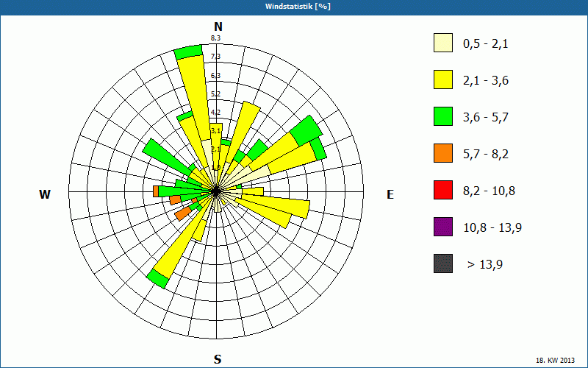Click the '8,2 - 10,8' legend text
This screenshot has width=588, height=368.
click(x=489, y=191)
